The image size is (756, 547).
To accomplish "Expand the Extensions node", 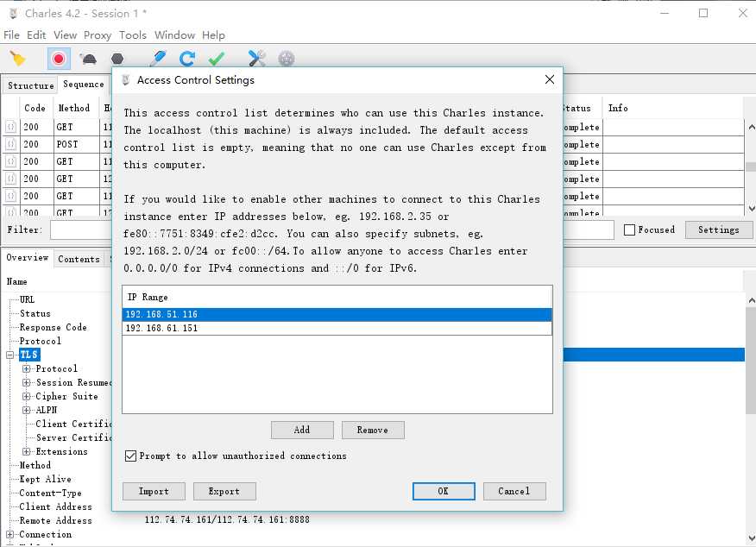I will [x=27, y=451].
